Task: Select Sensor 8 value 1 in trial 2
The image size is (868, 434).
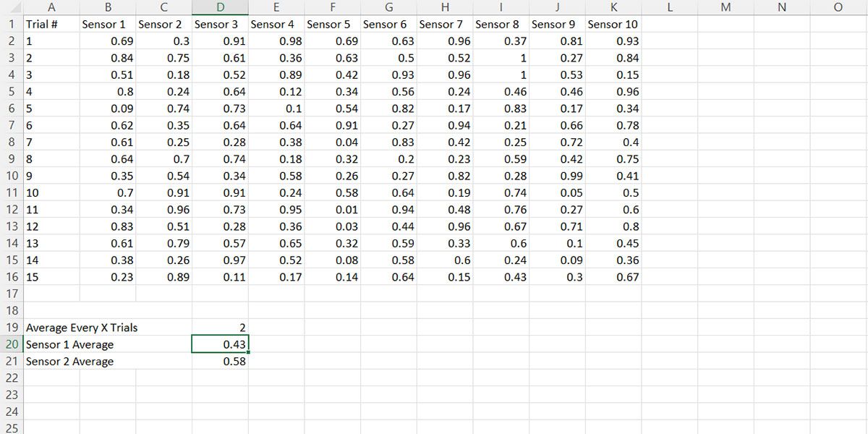Action: click(x=501, y=58)
